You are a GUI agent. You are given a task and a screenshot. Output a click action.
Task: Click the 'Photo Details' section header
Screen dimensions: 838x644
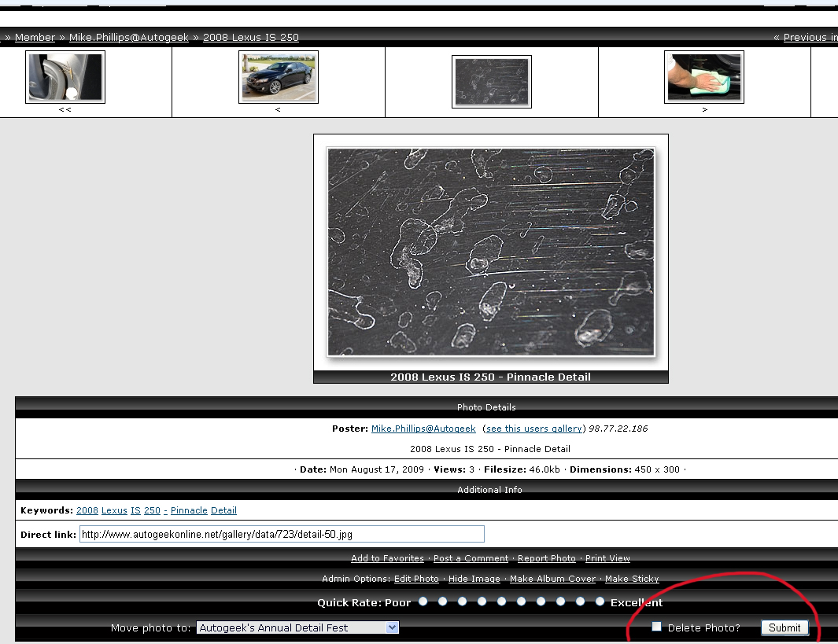(x=486, y=407)
